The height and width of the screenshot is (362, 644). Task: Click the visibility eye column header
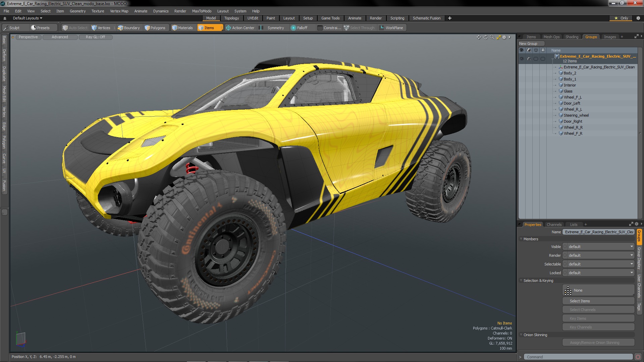pos(522,50)
